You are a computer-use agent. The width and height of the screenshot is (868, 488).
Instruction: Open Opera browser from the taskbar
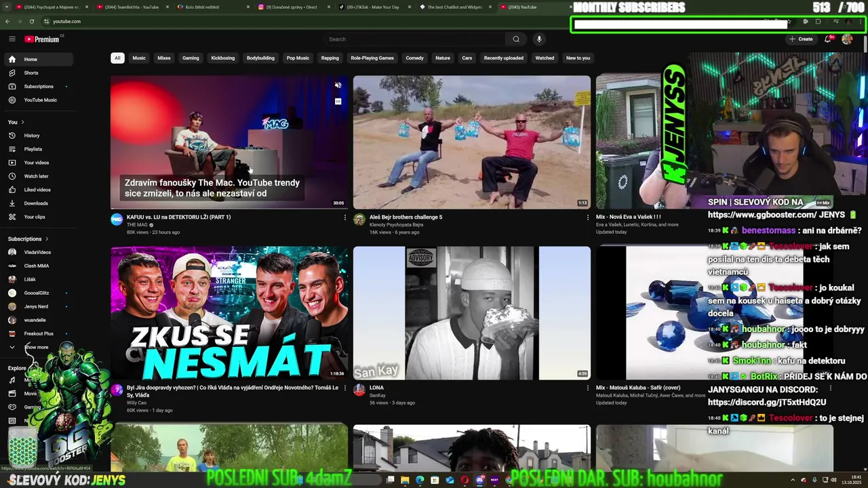465,481
